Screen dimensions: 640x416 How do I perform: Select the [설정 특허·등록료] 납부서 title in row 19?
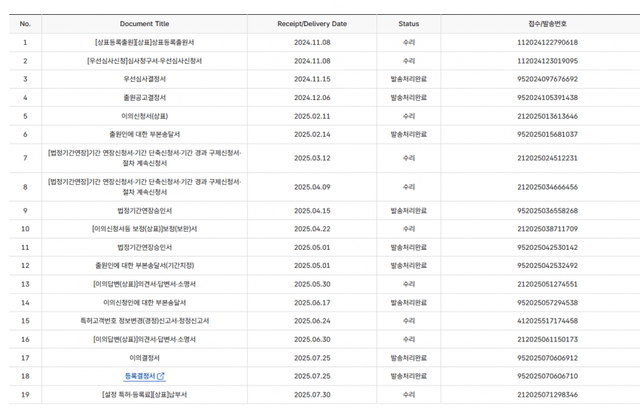tap(144, 395)
